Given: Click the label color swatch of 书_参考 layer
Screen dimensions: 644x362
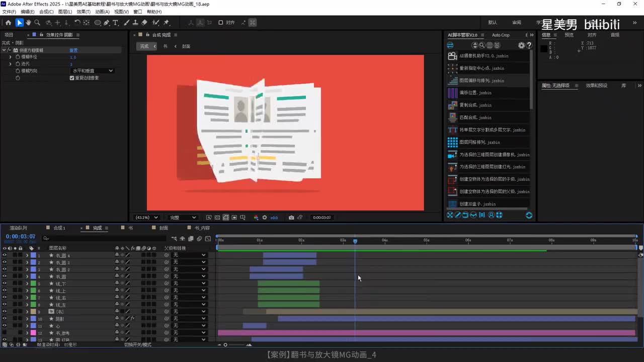Looking at the screenshot, I should (x=33, y=333).
